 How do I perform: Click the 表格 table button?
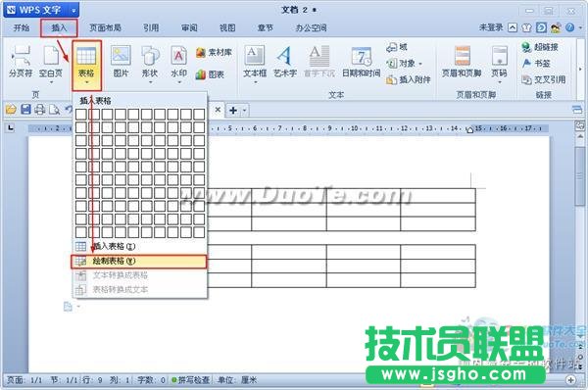(x=86, y=66)
